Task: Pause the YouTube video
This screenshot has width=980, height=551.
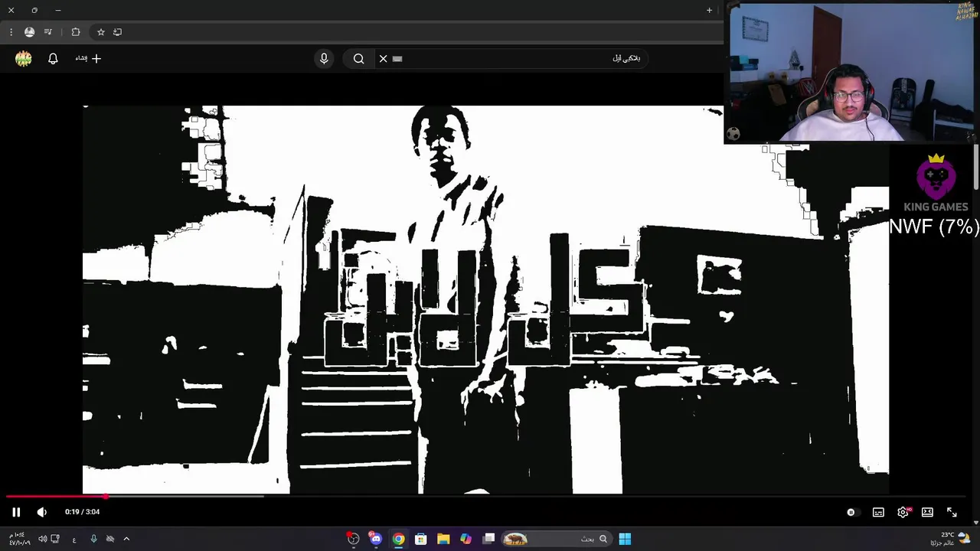Action: (15, 512)
